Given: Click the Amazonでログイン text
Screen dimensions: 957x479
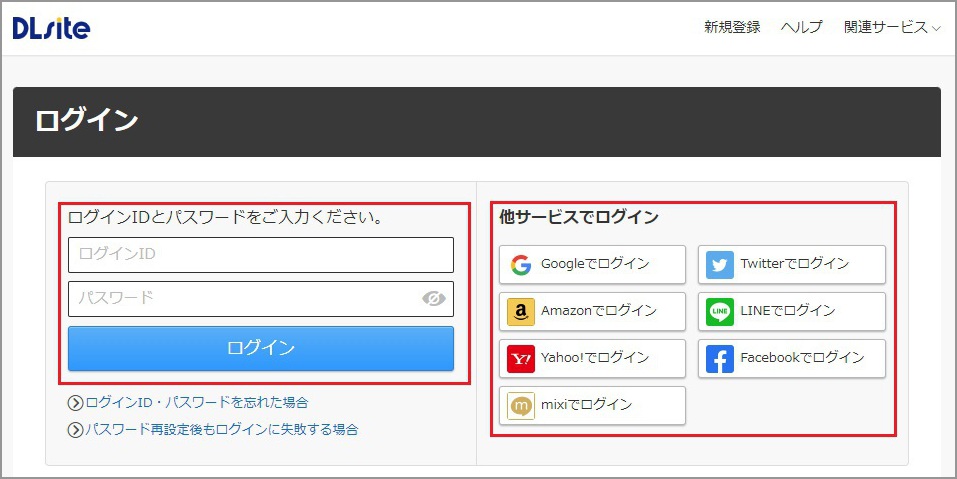Looking at the screenshot, I should point(599,311).
